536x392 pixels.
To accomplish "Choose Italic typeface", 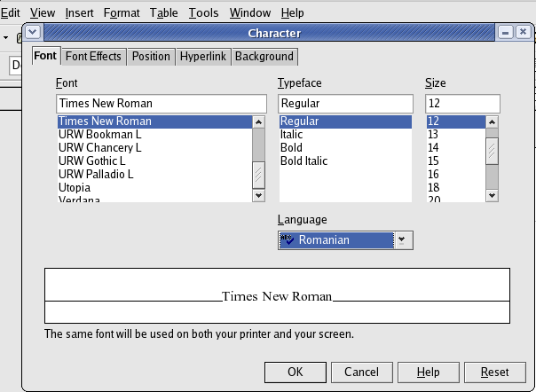I will click(345, 134).
